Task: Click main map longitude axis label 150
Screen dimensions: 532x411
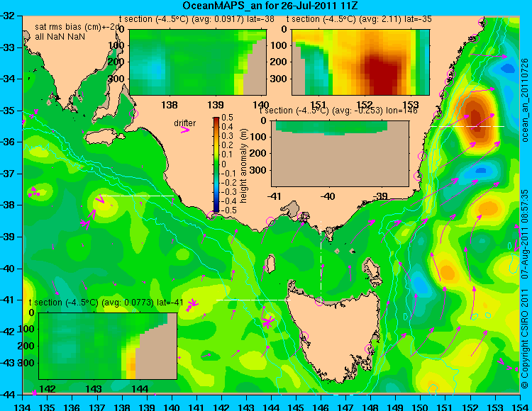Action: [420, 407]
